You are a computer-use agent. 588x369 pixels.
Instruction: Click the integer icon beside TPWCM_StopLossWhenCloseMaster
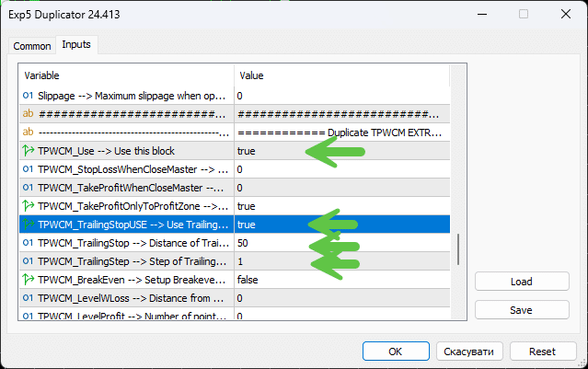click(29, 169)
